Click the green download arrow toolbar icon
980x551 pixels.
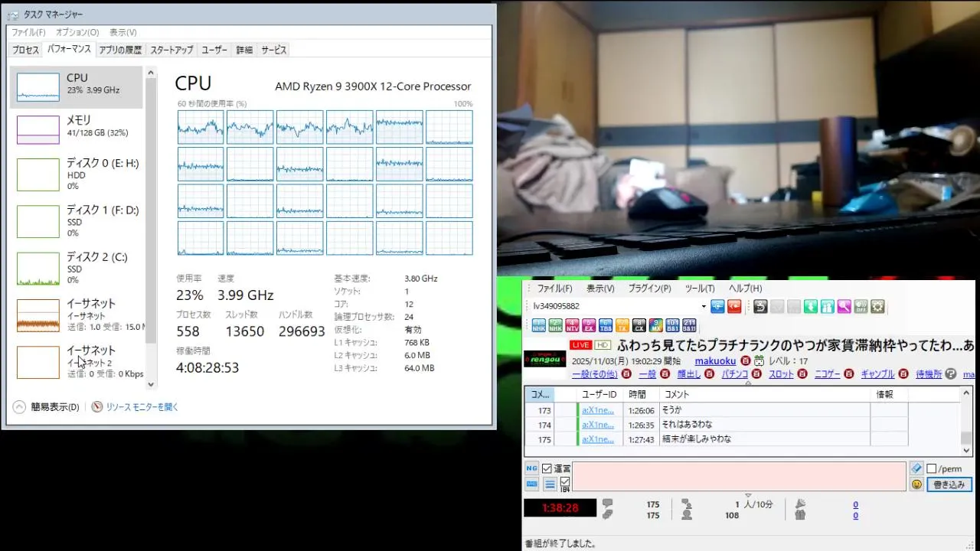pyautogui.click(x=810, y=307)
